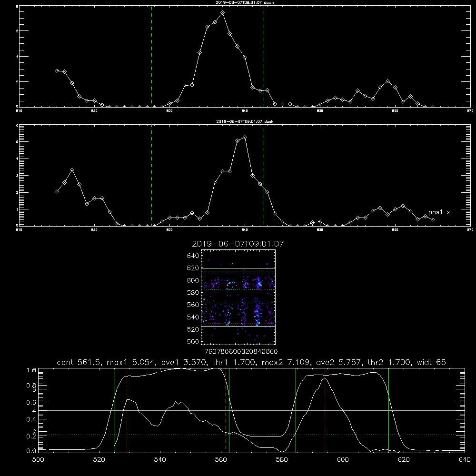Click the last diamond data point in the dusk plot
The width and height of the screenshot is (476, 476).
click(433, 219)
